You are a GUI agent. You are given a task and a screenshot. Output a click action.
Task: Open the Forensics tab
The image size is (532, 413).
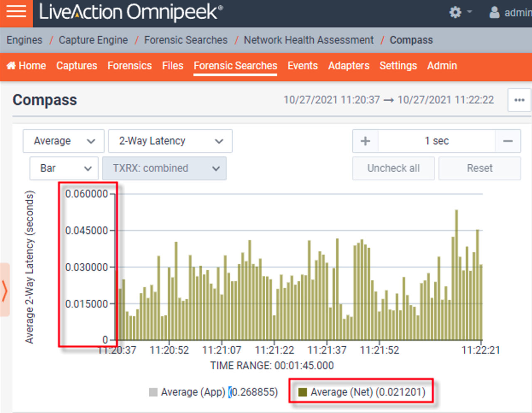click(x=129, y=66)
